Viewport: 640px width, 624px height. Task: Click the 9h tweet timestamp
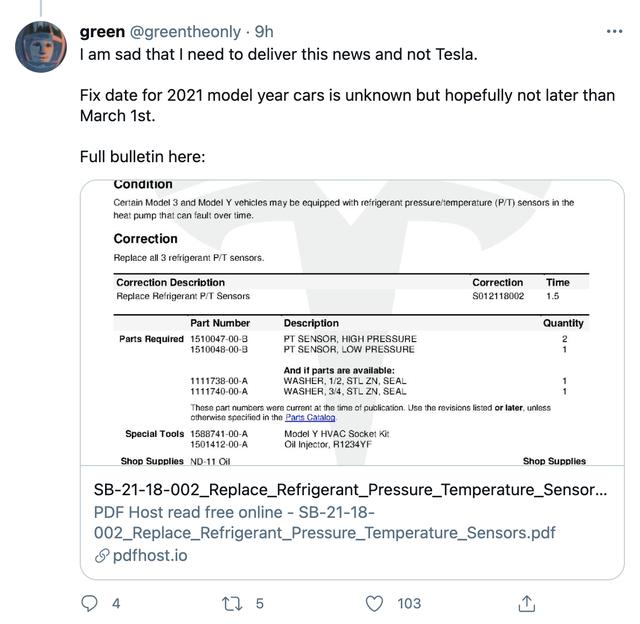[264, 31]
